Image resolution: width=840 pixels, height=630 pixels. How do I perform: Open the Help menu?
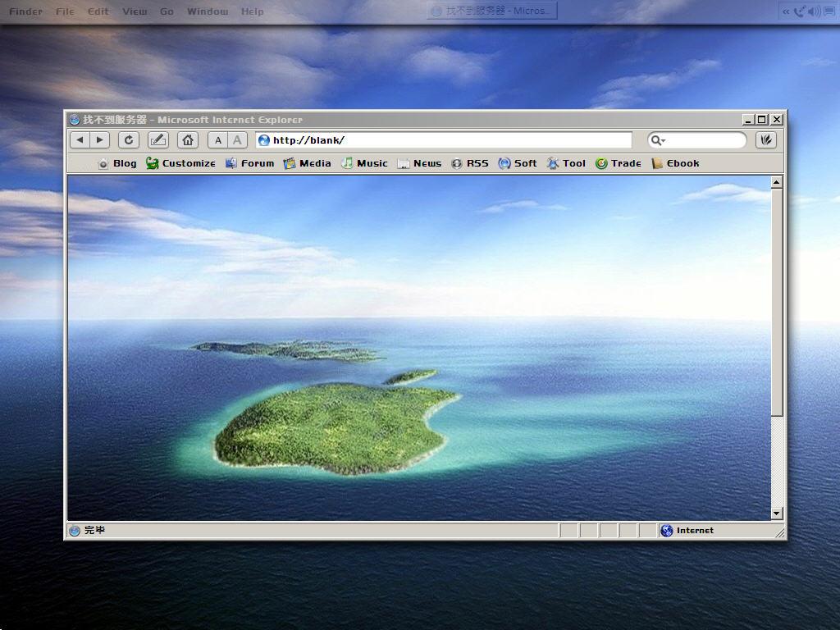coord(252,11)
